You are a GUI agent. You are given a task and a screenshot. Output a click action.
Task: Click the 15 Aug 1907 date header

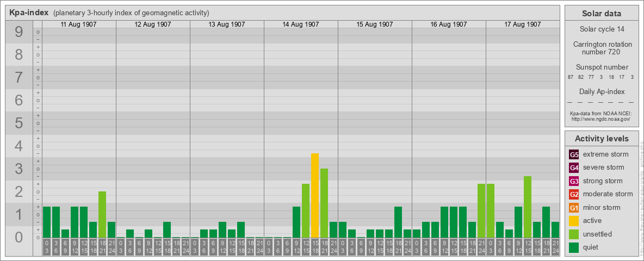(375, 24)
